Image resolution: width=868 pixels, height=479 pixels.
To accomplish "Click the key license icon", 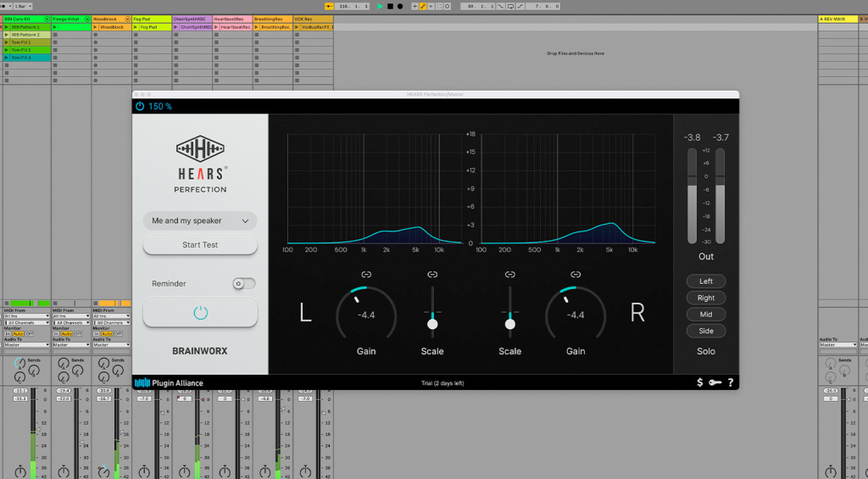I will click(715, 382).
